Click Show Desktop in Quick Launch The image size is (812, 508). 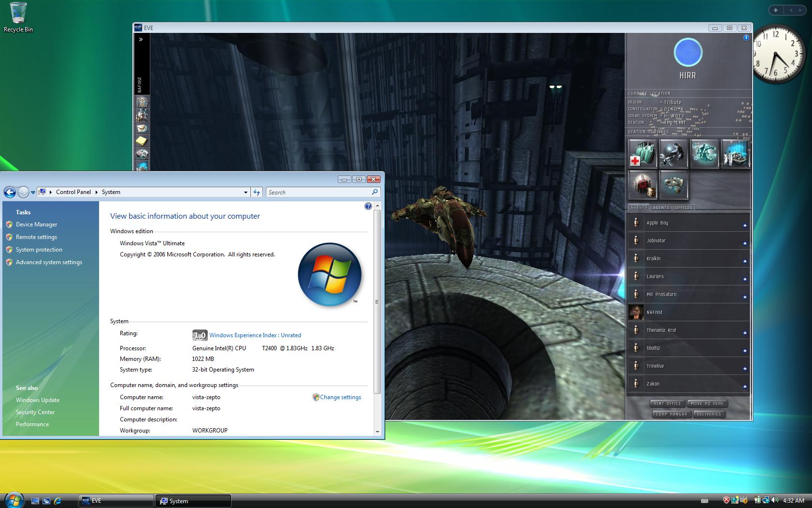[35, 501]
